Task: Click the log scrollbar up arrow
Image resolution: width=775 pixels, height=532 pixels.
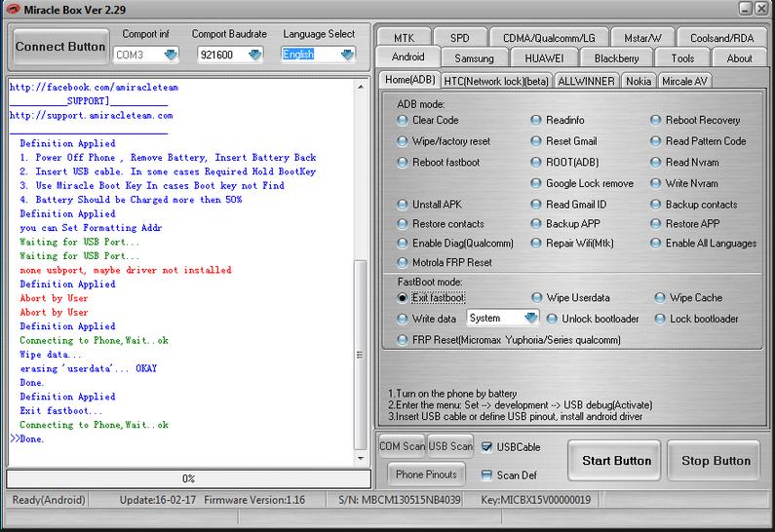Action: coord(361,87)
